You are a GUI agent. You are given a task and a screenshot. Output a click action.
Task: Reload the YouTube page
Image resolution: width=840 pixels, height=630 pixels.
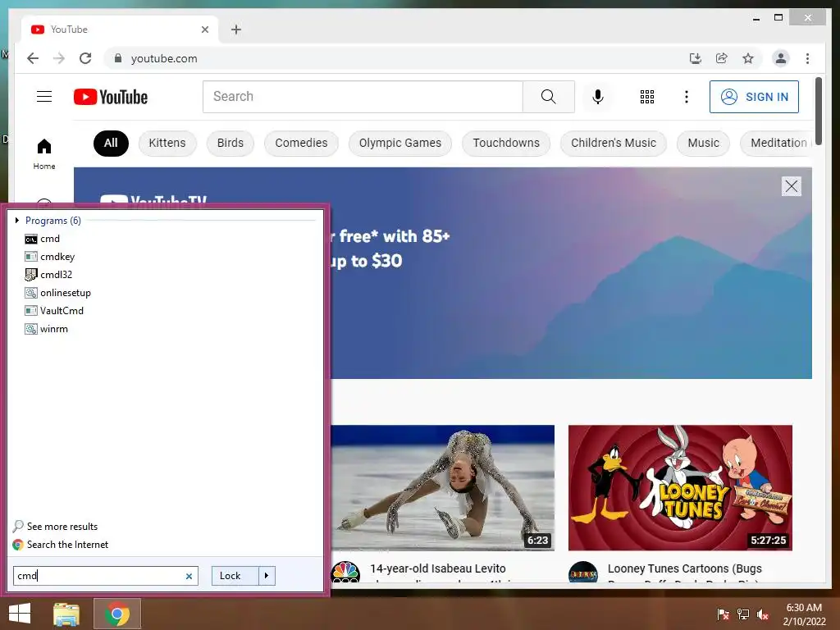pyautogui.click(x=85, y=58)
